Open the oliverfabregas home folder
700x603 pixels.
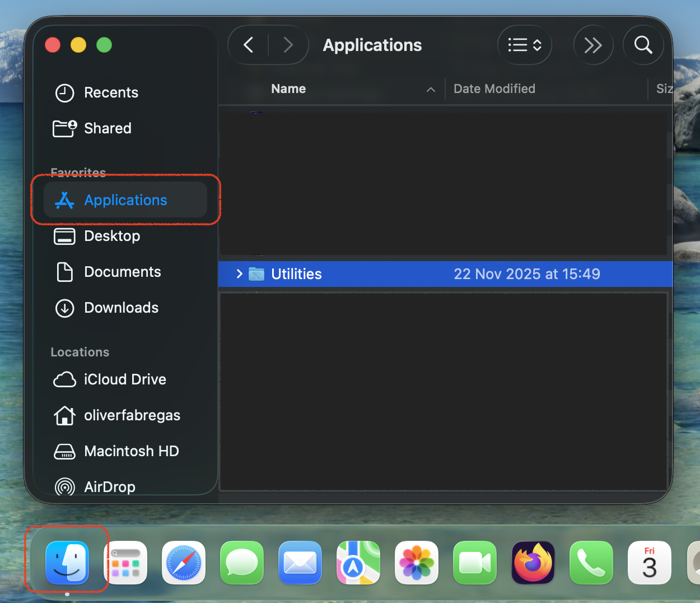[132, 415]
